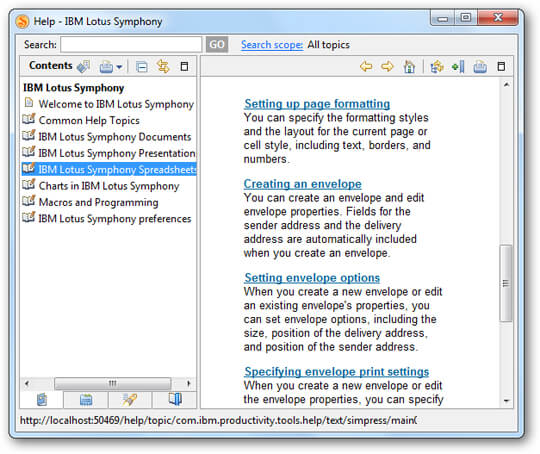Print the current help page icon
Image resolution: width=540 pixels, height=454 pixels.
point(480,66)
